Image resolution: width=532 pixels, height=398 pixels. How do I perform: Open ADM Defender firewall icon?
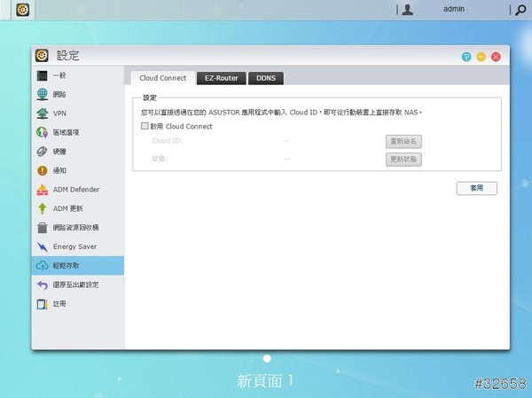pyautogui.click(x=42, y=190)
